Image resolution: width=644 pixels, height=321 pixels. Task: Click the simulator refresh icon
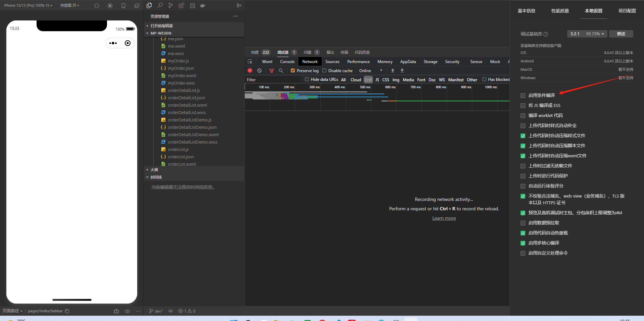[x=97, y=6]
